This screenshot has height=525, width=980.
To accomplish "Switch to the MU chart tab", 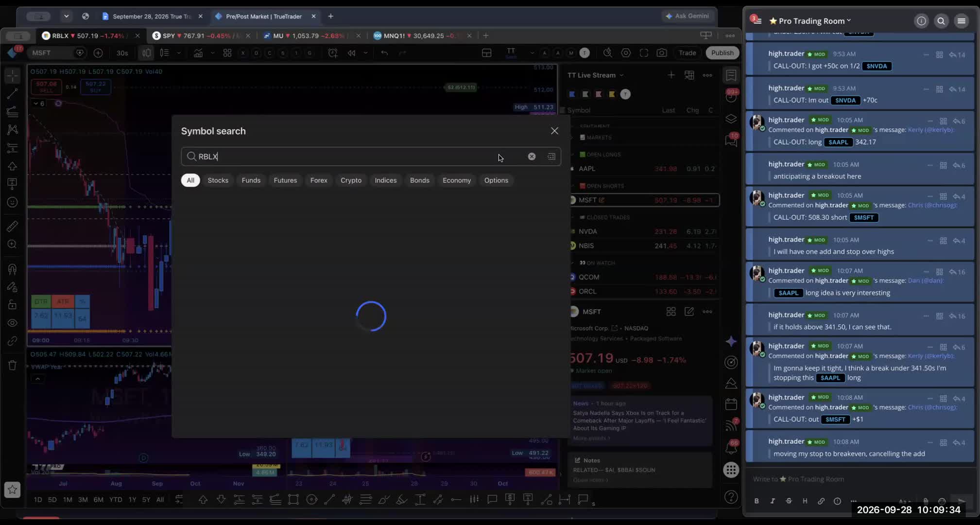I will (x=311, y=35).
